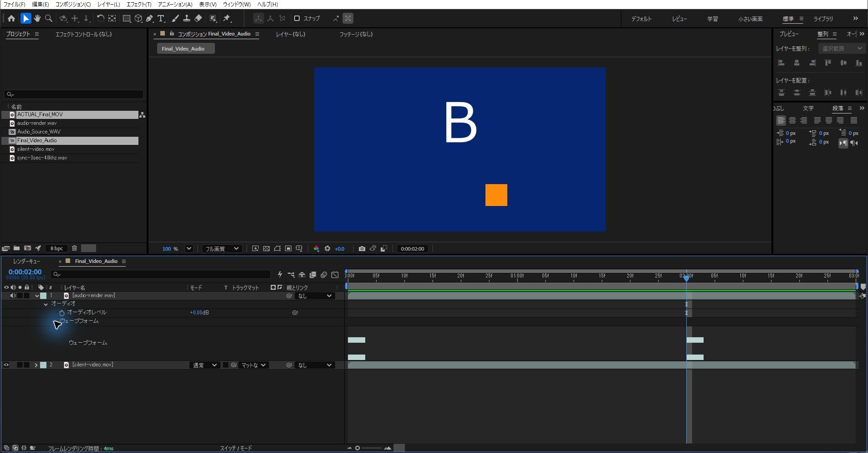Select the Home icon in toolbar
Screen dimensions: 868x453
point(11,19)
